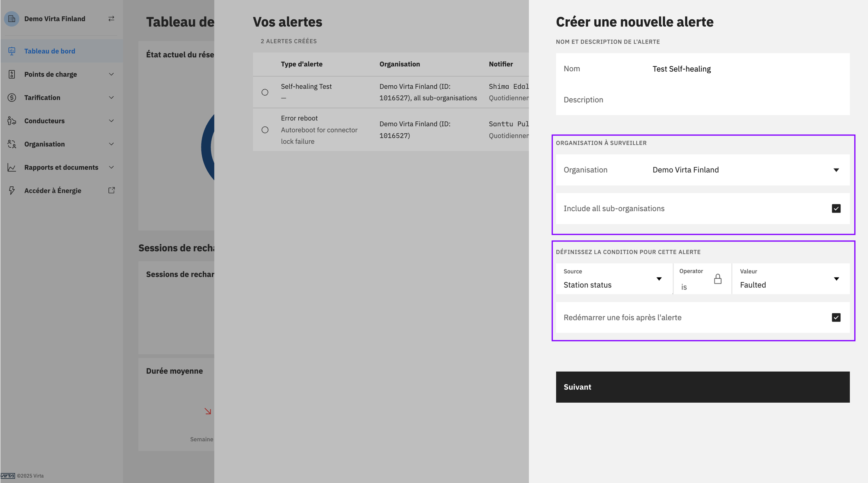Select the Error reboot alert radio button
This screenshot has height=483, width=868.
(265, 130)
